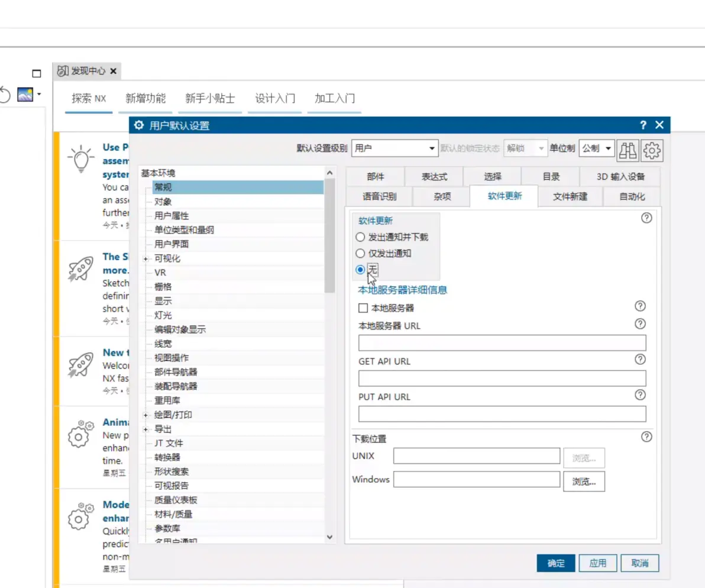
Task: Expand the 导出 tree node
Action: tap(145, 430)
